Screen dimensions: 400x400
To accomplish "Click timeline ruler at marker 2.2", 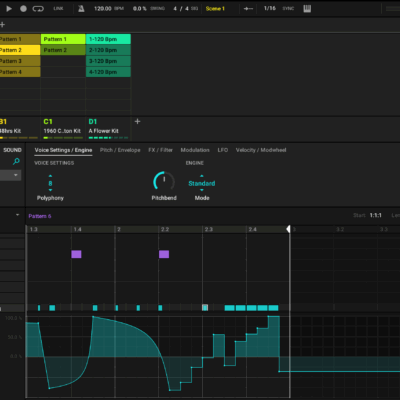I will pos(165,229).
